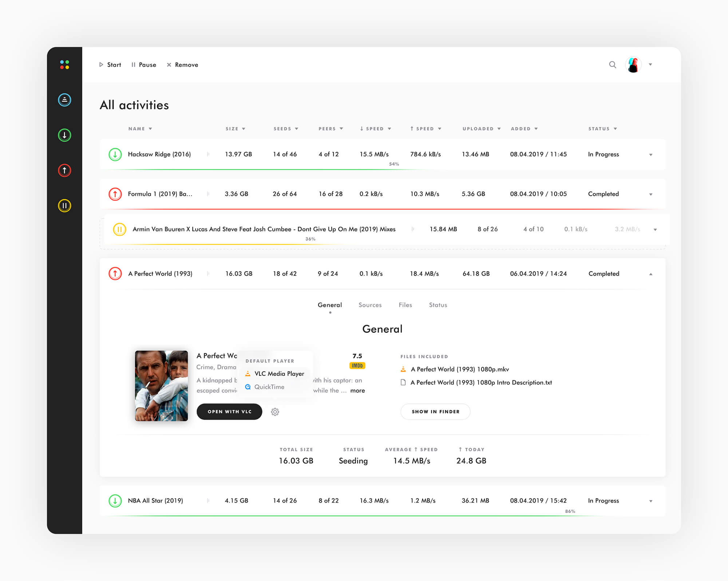Show uploading torrents via red sidebar icon

pos(64,170)
